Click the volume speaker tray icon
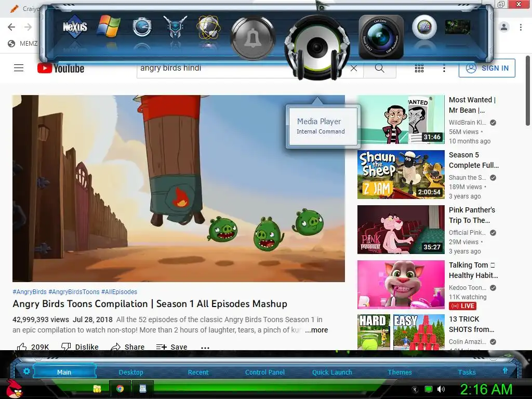The height and width of the screenshot is (399, 532). point(441,389)
